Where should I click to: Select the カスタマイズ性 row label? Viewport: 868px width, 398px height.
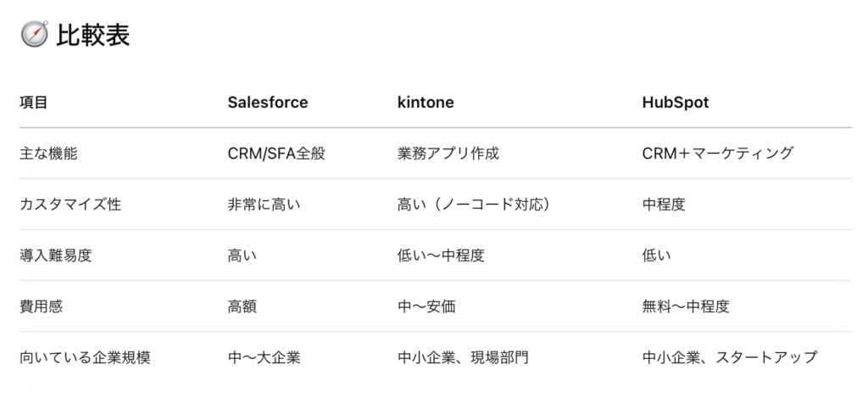click(70, 205)
